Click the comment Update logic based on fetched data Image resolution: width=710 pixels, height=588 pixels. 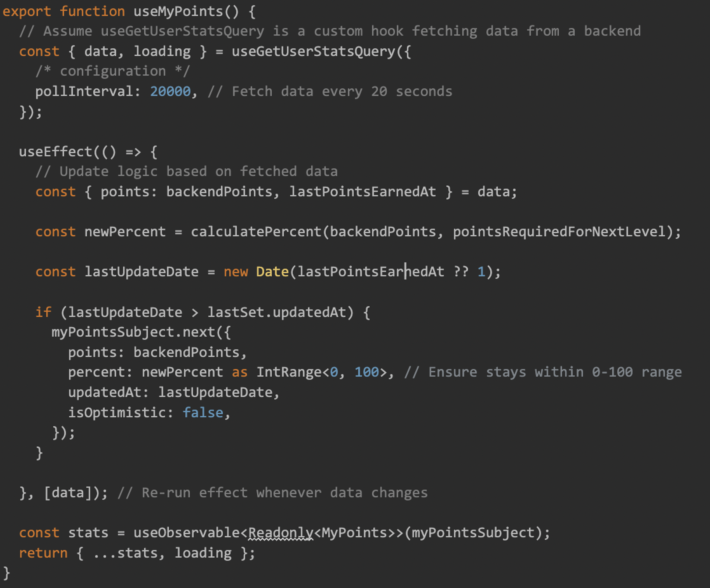click(187, 172)
